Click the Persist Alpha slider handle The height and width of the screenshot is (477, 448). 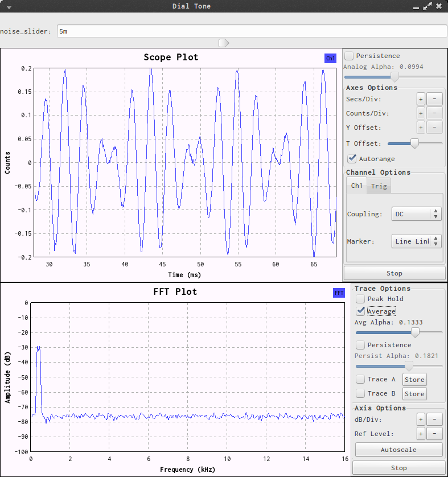(x=409, y=366)
